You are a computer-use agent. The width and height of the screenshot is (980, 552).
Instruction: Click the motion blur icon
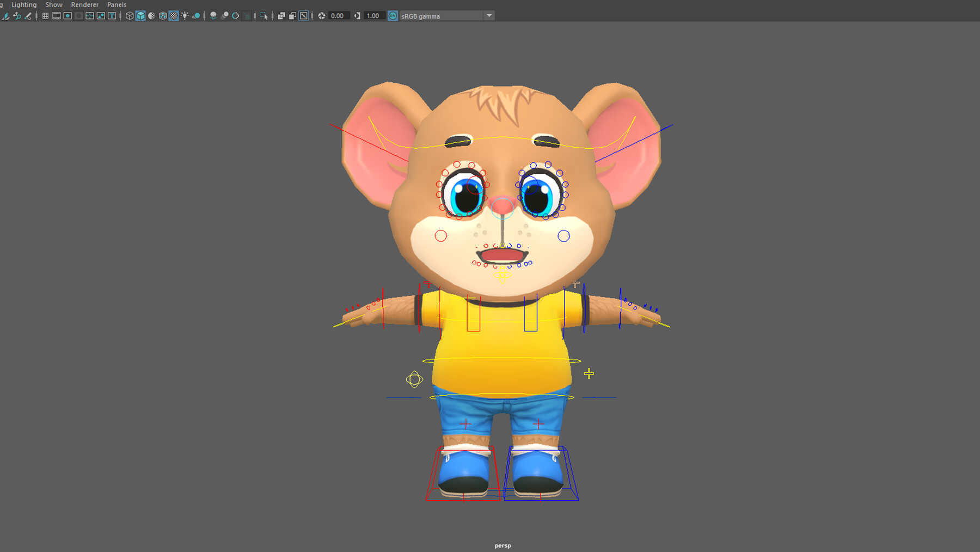[224, 16]
